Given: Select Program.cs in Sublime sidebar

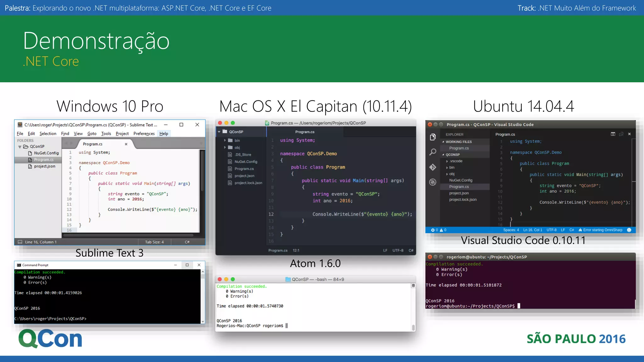Looking at the screenshot, I should click(38, 160).
